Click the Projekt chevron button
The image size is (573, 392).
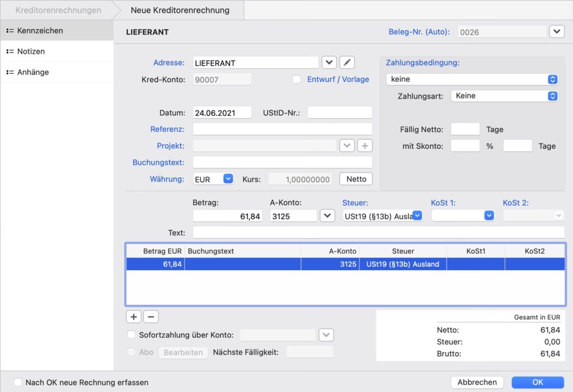(347, 146)
